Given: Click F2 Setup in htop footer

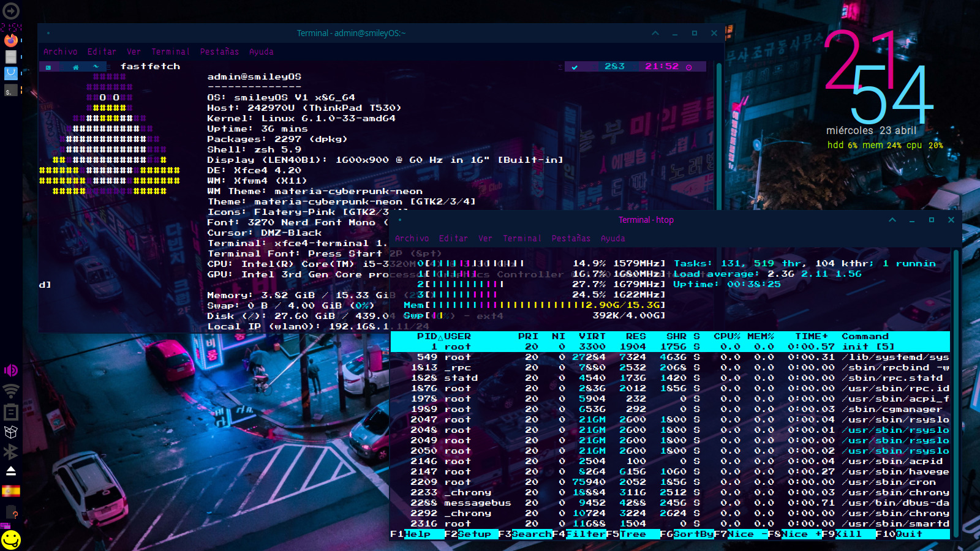Looking at the screenshot, I should click(471, 534).
